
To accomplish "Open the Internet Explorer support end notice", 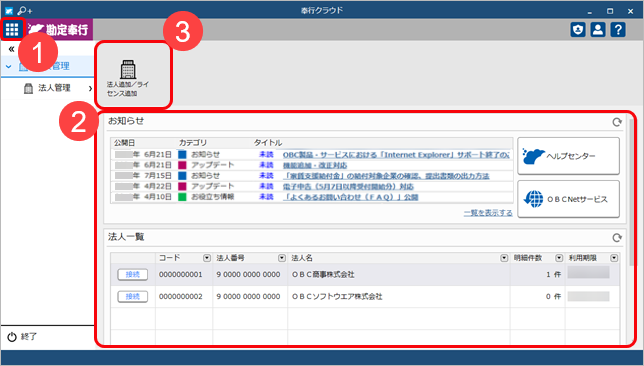I will pos(396,154).
